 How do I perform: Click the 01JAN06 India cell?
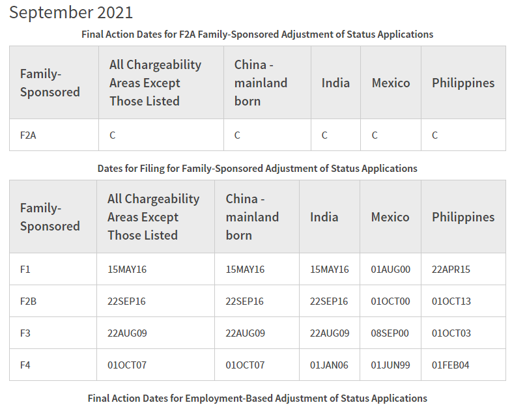click(329, 365)
